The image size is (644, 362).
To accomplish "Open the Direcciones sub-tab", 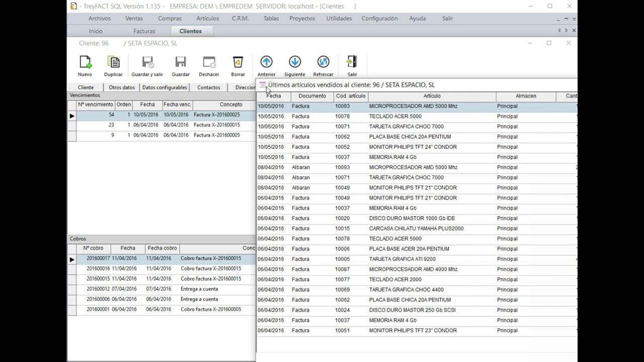I will (x=243, y=87).
